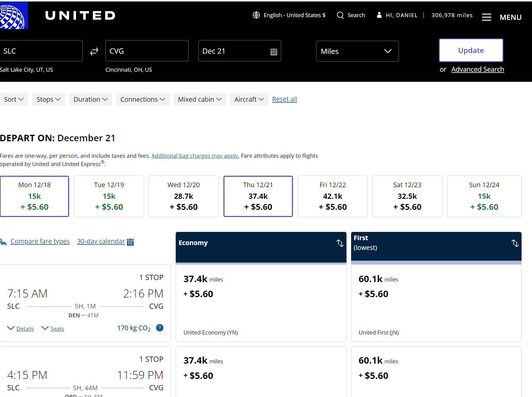Viewport: 532px width, 397px height.
Task: Click the Update search button
Action: click(471, 50)
